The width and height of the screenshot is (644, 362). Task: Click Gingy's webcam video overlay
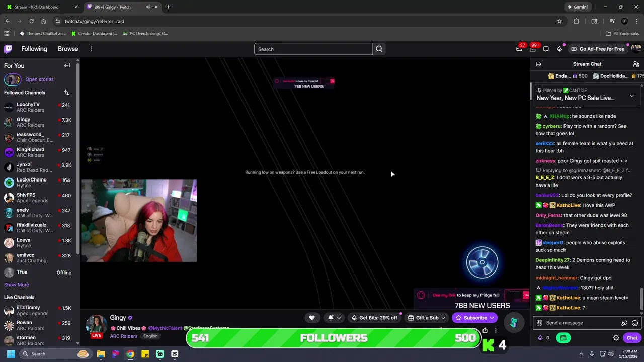139,221
